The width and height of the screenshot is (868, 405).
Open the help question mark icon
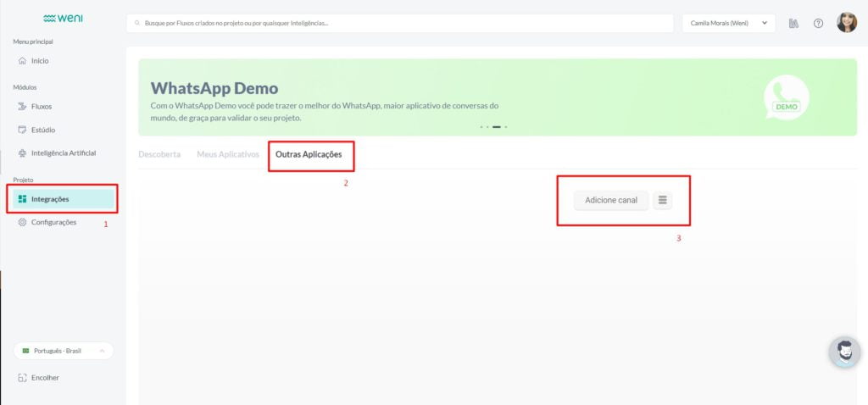(x=818, y=23)
